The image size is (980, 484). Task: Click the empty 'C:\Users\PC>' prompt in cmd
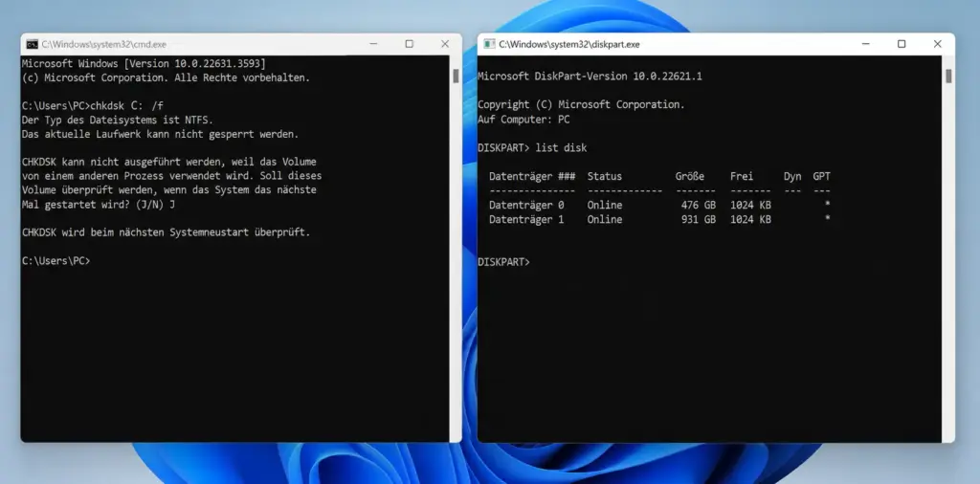56,261
